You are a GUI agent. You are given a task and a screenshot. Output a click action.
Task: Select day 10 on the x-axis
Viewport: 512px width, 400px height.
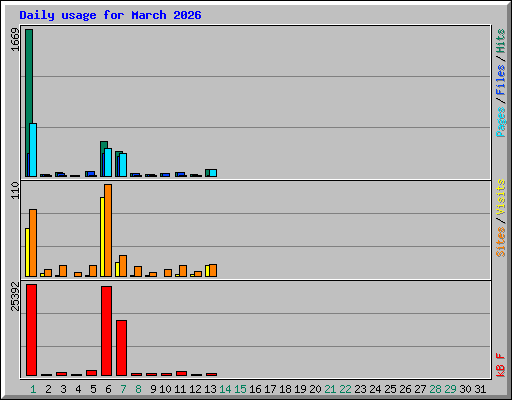click(165, 389)
